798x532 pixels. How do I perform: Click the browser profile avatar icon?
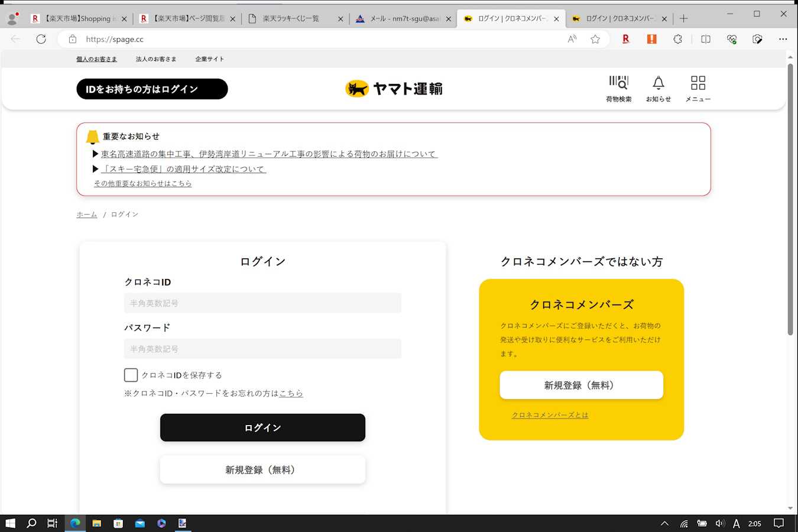pyautogui.click(x=12, y=18)
